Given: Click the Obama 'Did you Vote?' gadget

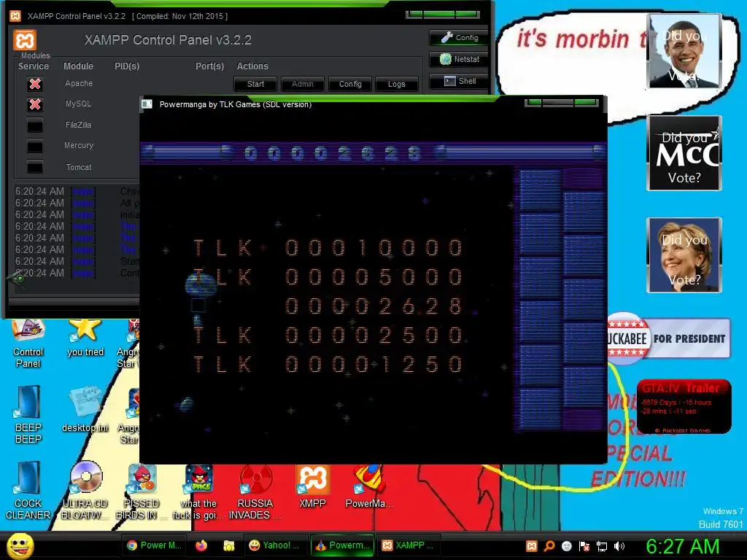Looking at the screenshot, I should click(x=684, y=51).
